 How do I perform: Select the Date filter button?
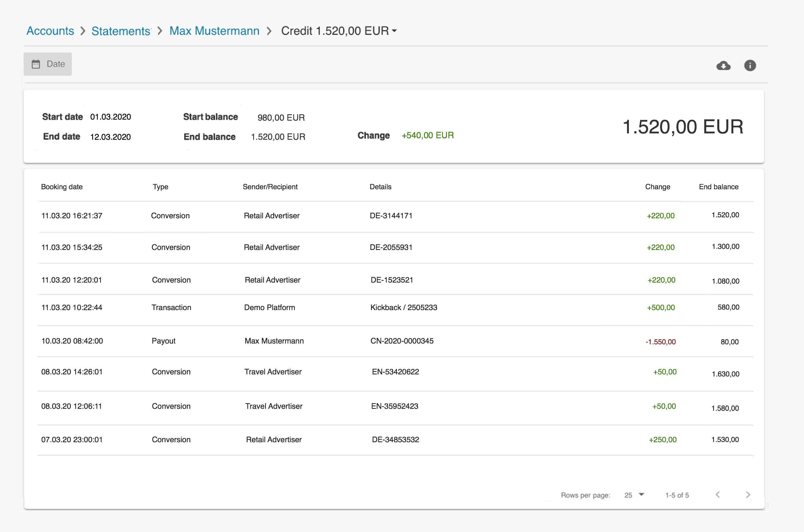(x=49, y=64)
